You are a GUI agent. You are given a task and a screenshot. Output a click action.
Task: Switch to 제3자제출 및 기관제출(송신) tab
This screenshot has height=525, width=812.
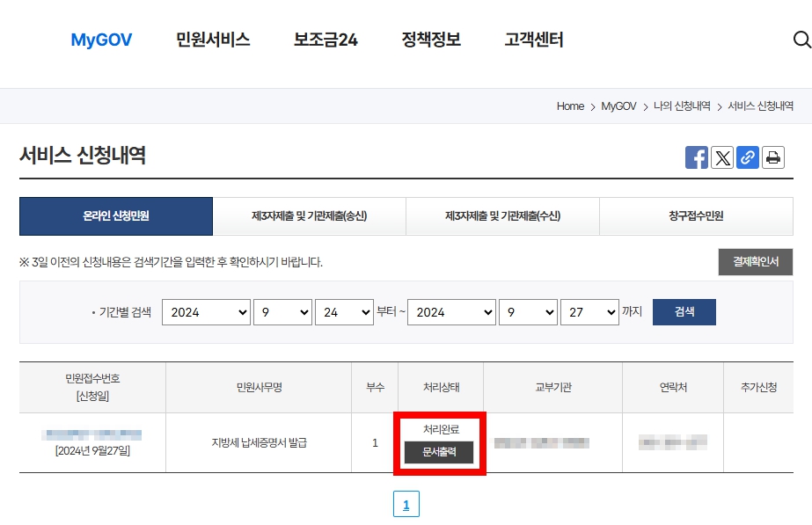pyautogui.click(x=309, y=216)
